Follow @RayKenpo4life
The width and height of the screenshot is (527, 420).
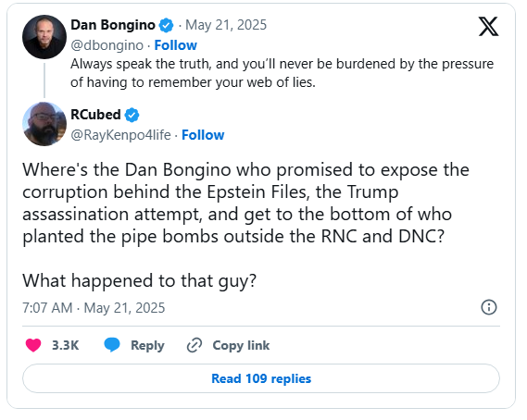pyautogui.click(x=203, y=135)
